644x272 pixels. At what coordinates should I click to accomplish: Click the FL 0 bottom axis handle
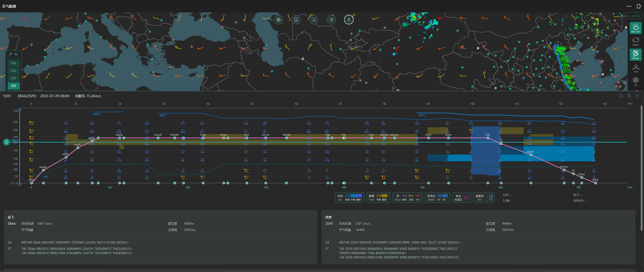pyautogui.click(x=20, y=184)
